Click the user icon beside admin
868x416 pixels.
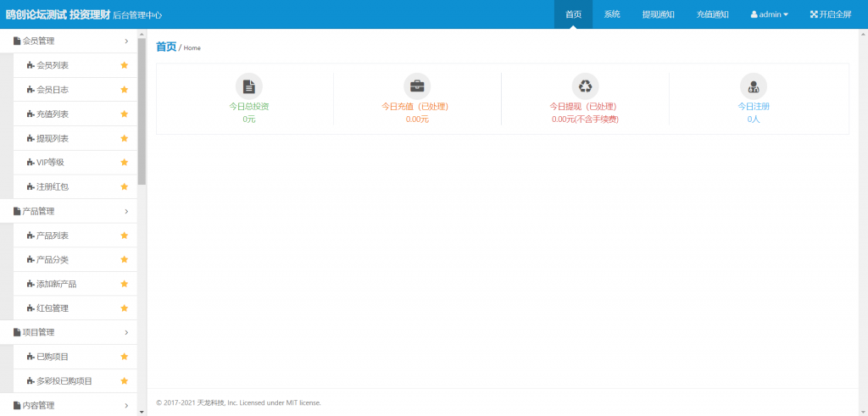754,14
